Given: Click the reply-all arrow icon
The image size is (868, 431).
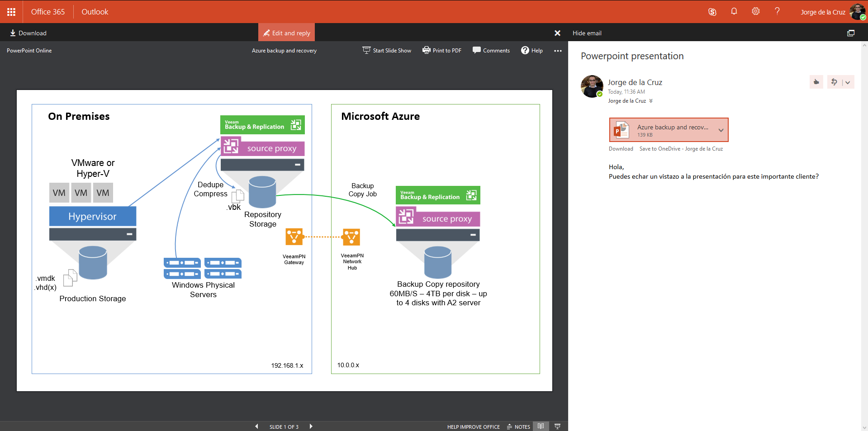Looking at the screenshot, I should 834,82.
